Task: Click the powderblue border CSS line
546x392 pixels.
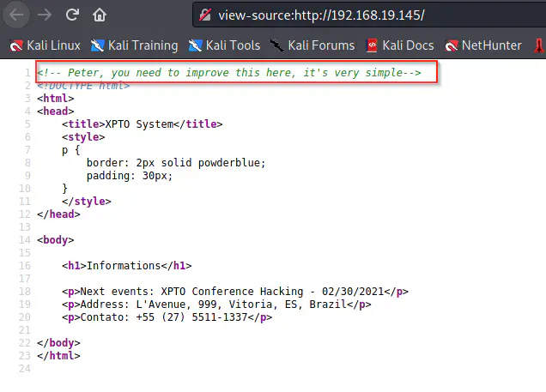Action: 176,163
